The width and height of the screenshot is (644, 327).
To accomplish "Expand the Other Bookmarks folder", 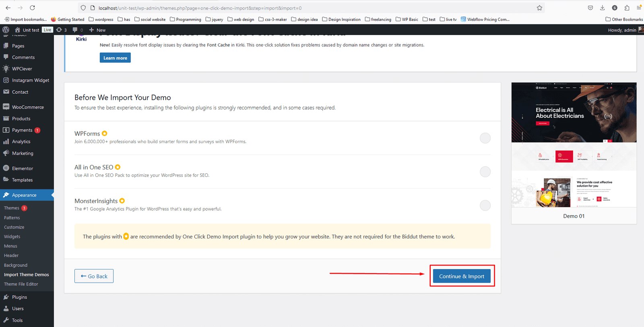I will (624, 19).
